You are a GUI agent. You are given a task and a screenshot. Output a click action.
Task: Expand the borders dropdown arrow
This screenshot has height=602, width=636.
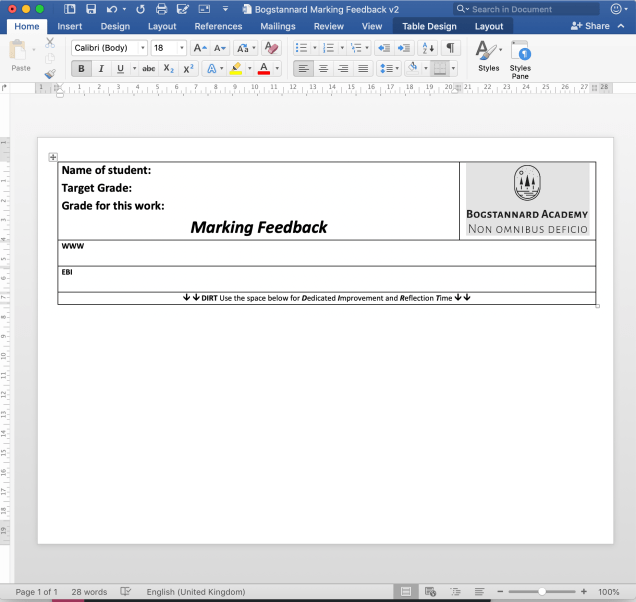tap(453, 69)
